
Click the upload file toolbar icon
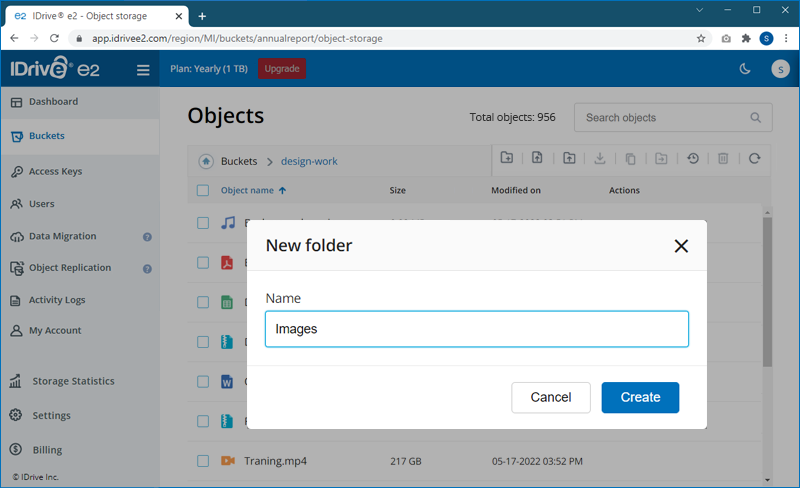(537, 158)
